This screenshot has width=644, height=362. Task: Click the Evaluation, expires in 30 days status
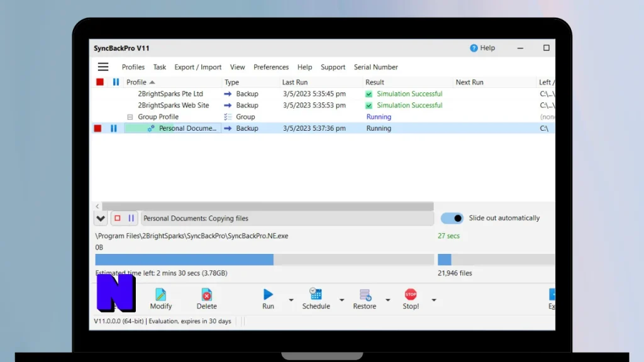coord(190,321)
